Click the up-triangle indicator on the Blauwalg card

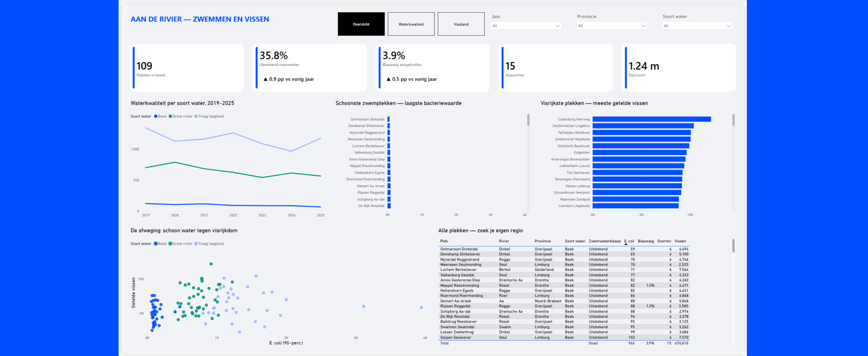coord(388,79)
